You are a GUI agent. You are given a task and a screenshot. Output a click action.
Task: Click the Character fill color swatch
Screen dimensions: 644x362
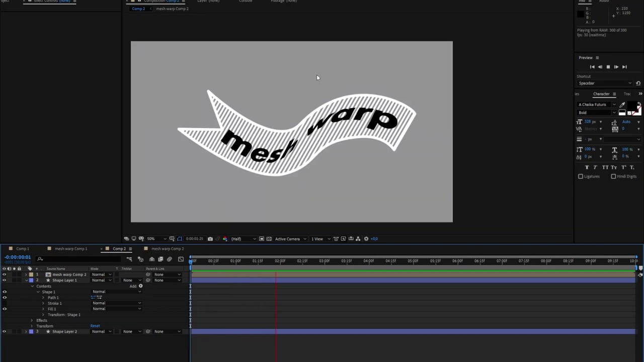click(x=631, y=107)
